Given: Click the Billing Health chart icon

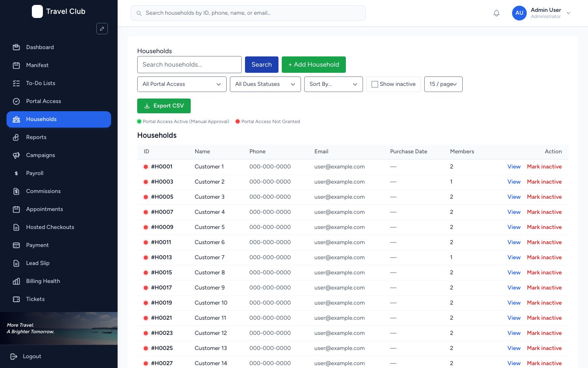Looking at the screenshot, I should tap(16, 281).
